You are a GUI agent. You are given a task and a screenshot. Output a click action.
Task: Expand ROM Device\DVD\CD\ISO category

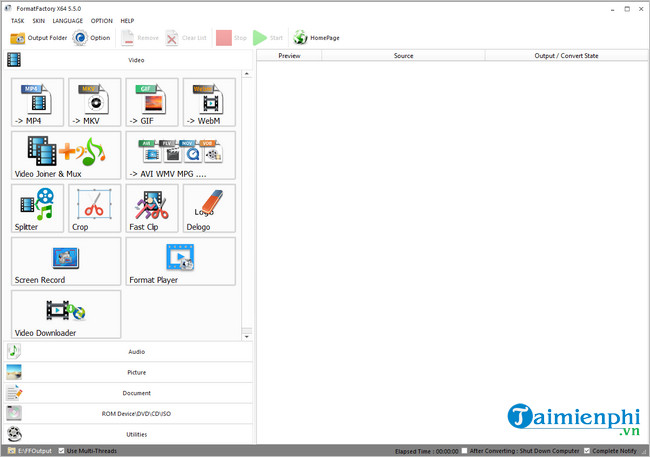128,414
